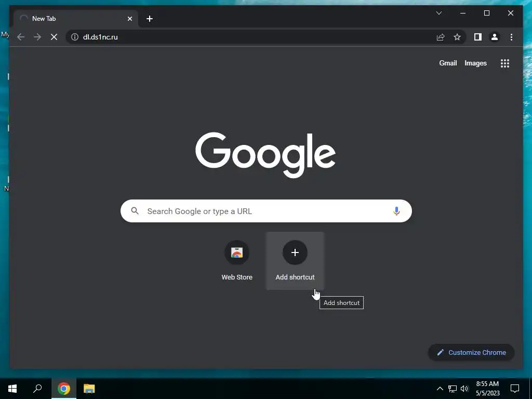Open Chrome three-dot menu
The image size is (532, 399).
(511, 37)
